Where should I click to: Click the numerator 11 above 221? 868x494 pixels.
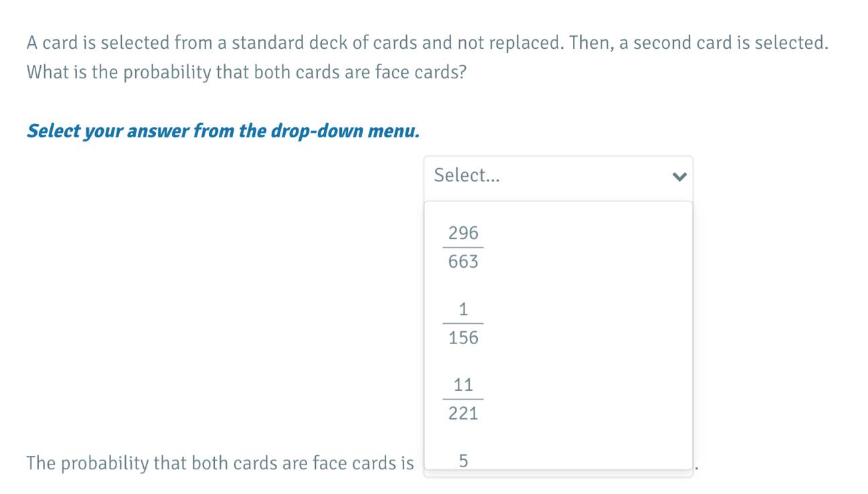tap(463, 386)
